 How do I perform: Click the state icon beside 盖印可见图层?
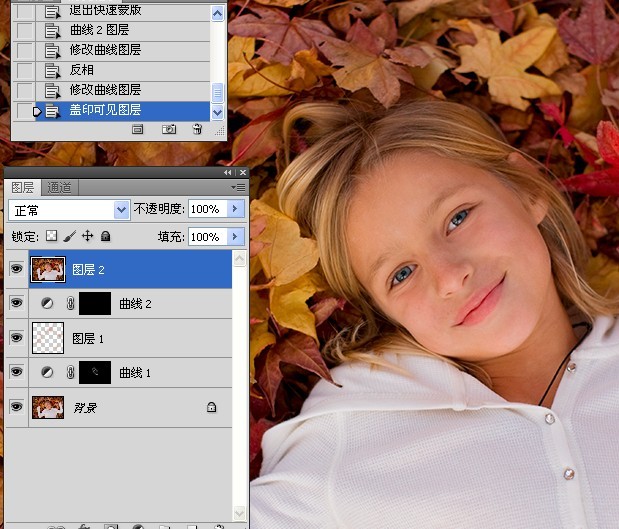[52, 111]
